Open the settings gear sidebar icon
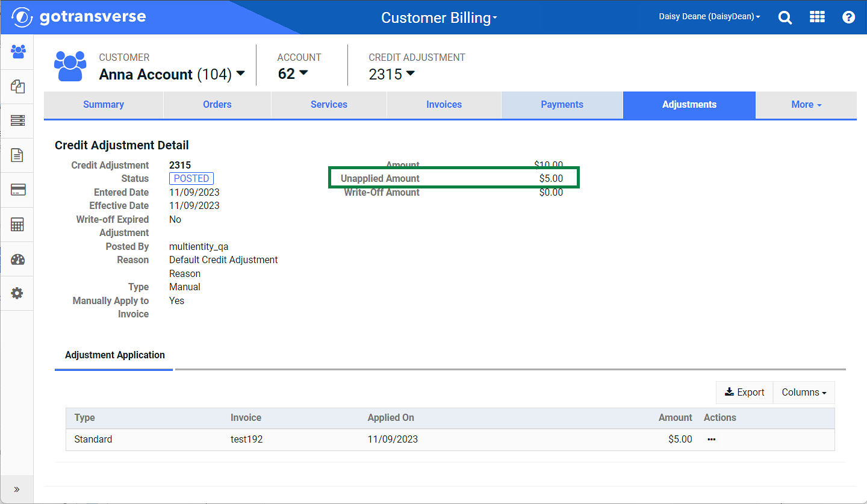The height and width of the screenshot is (504, 867). tap(17, 293)
